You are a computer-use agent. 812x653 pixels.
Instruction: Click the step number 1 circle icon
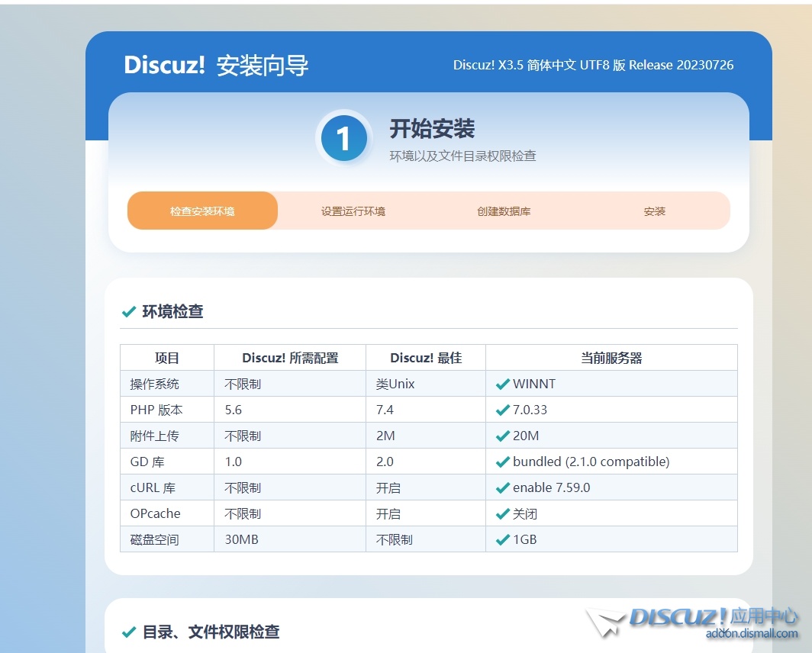tap(344, 139)
